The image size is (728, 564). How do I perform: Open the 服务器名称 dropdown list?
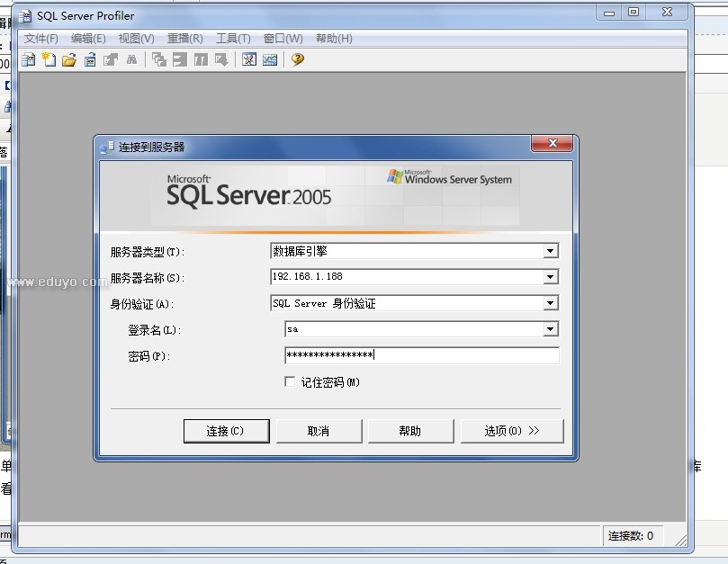(x=550, y=278)
